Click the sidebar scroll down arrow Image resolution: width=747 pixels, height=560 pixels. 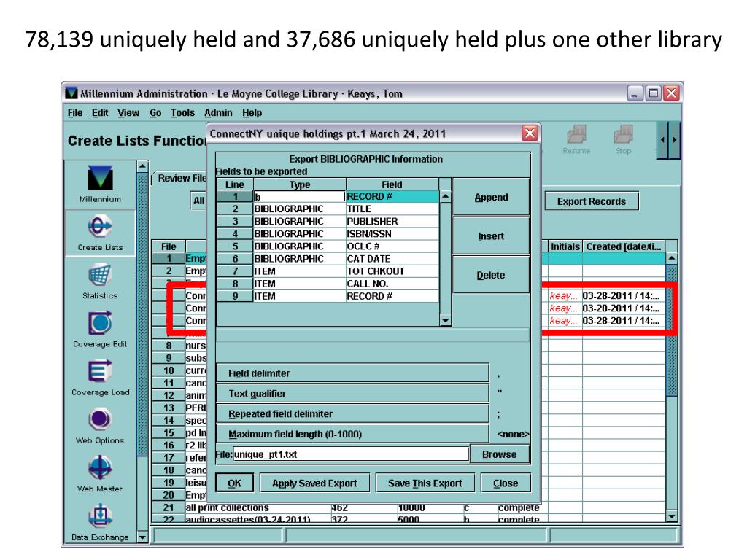tap(142, 537)
